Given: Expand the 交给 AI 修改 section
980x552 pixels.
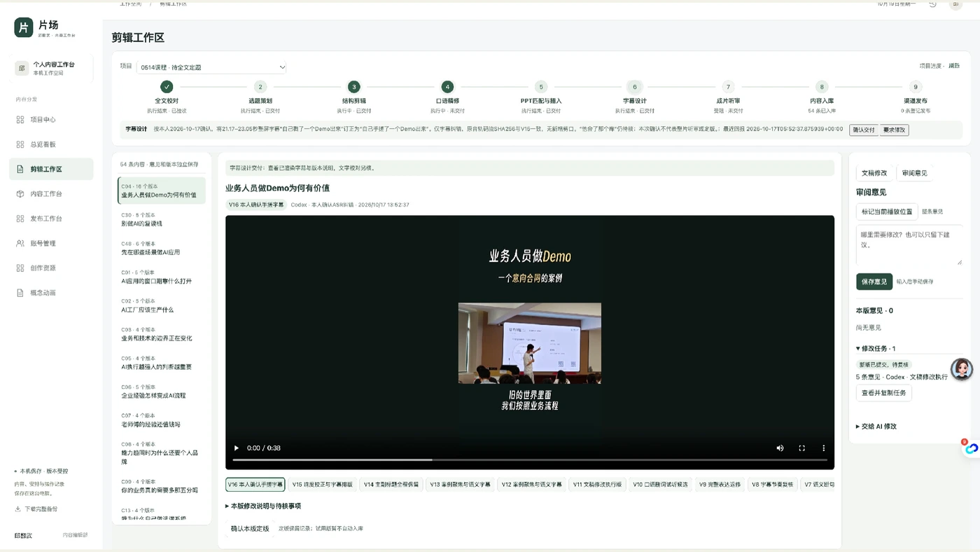Looking at the screenshot, I should point(876,426).
